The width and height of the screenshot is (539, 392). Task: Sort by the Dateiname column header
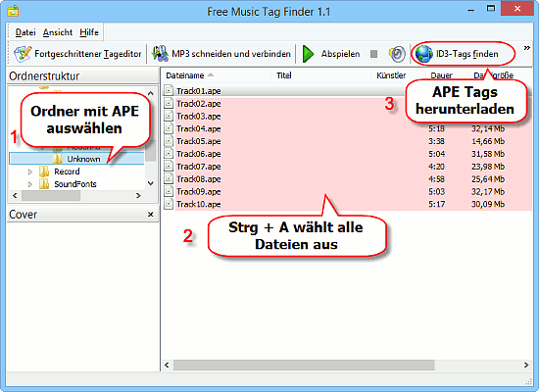pyautogui.click(x=217, y=75)
